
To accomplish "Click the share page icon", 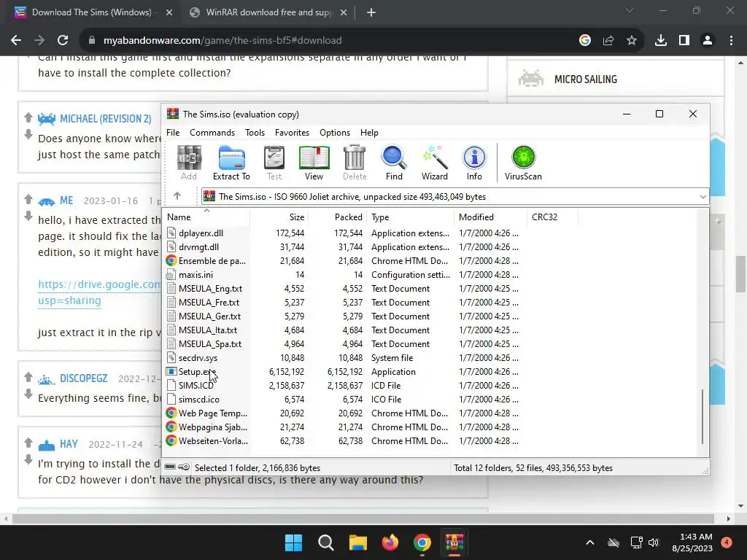I will point(608,41).
